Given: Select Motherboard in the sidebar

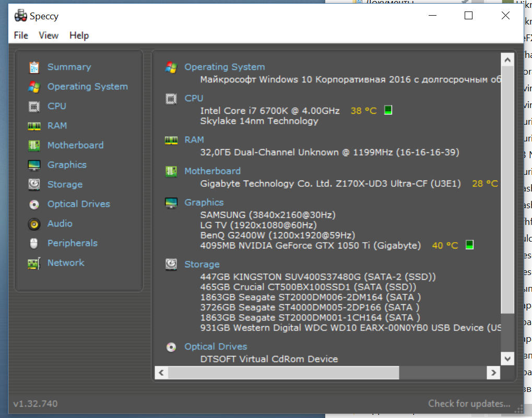Looking at the screenshot, I should coord(75,145).
